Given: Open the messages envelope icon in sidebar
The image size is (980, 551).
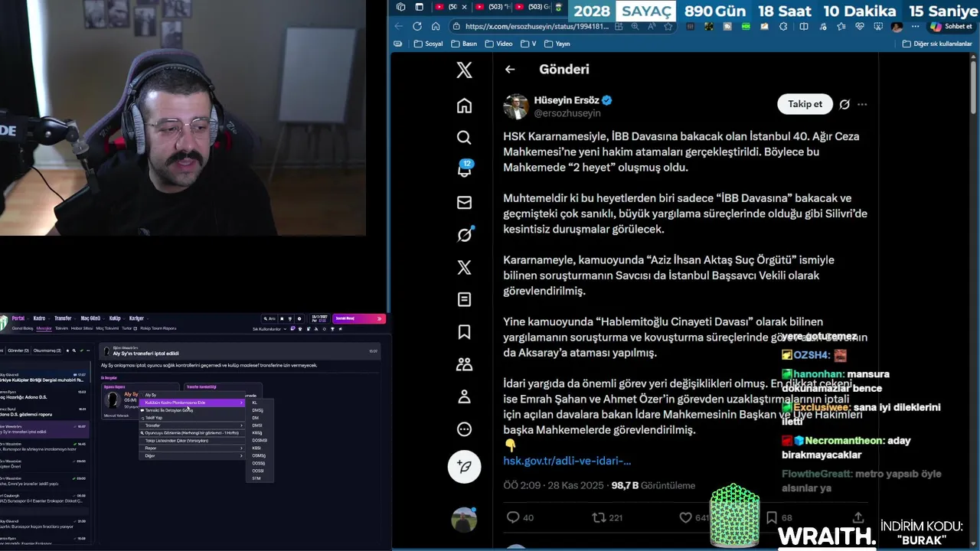Looking at the screenshot, I should [464, 203].
